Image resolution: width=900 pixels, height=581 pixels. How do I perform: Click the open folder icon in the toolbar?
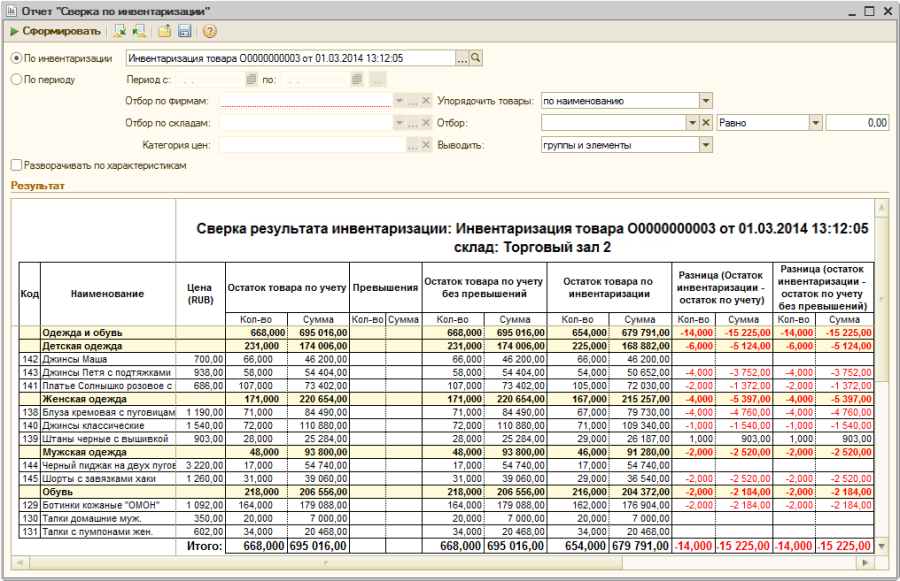point(165,32)
